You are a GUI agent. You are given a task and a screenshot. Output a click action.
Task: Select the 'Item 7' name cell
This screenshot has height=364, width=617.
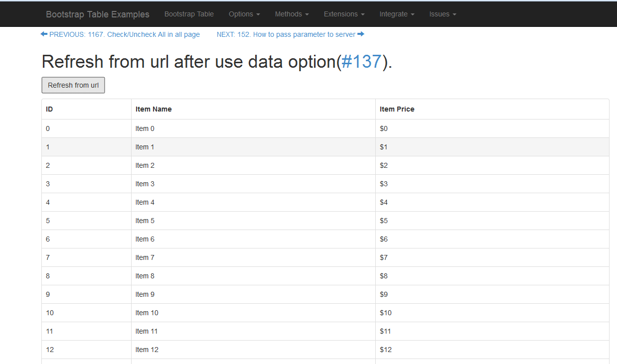tap(254, 257)
